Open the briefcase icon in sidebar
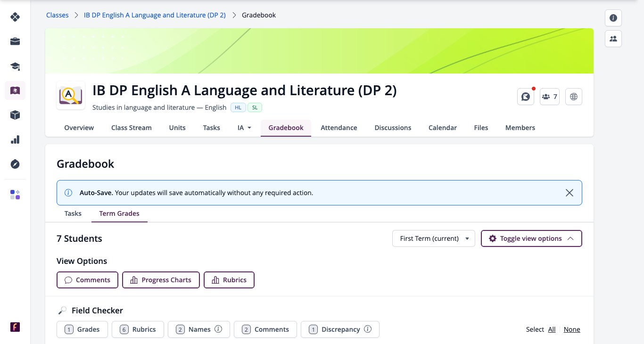Viewport: 644px width, 344px height. coord(15,41)
